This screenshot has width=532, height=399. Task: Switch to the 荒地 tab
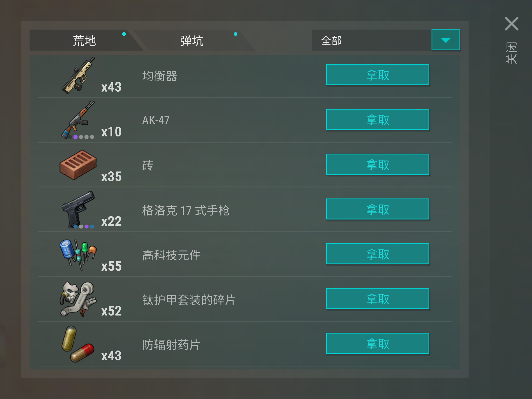click(x=84, y=40)
